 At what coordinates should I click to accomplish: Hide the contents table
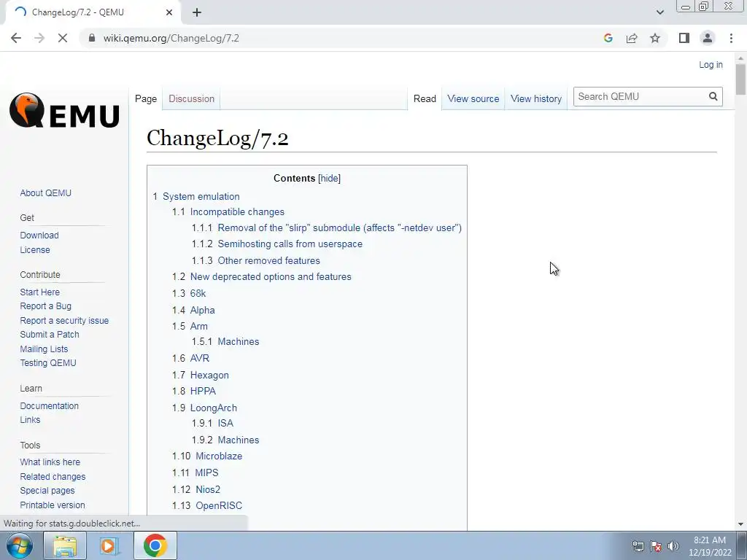click(x=329, y=178)
